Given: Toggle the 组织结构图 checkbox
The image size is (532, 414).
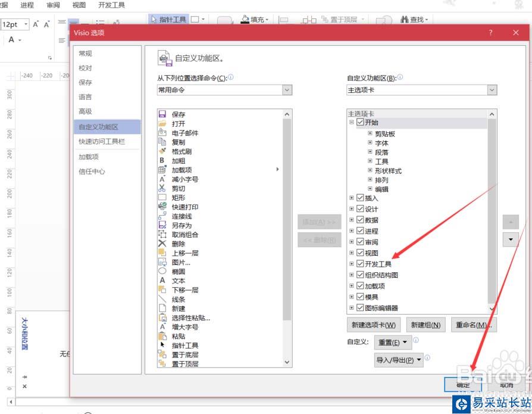Looking at the screenshot, I should coord(360,275).
